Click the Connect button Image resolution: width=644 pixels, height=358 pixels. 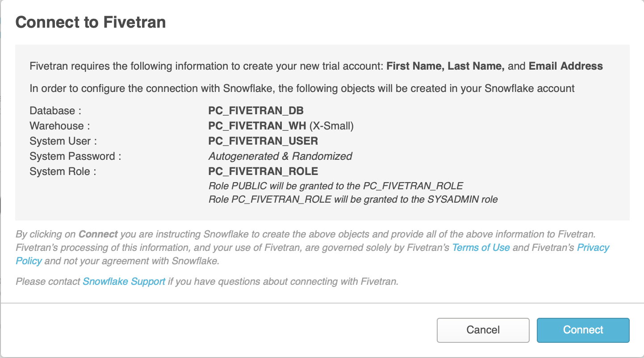point(583,330)
